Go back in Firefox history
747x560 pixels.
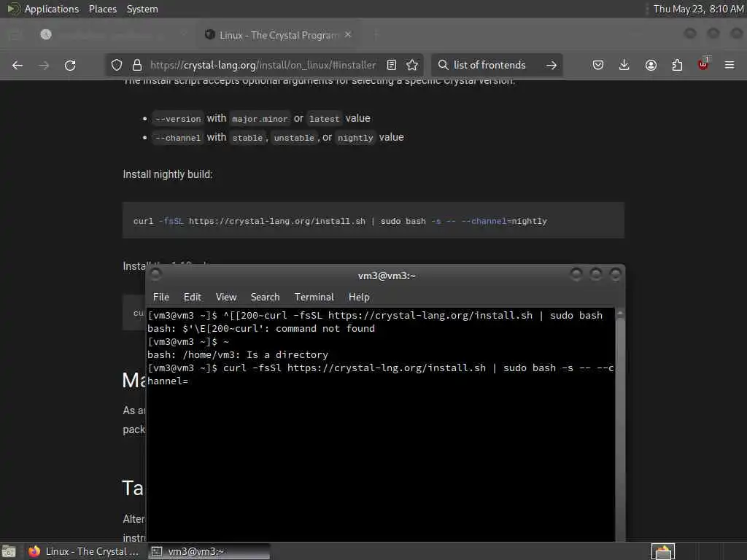(18, 65)
